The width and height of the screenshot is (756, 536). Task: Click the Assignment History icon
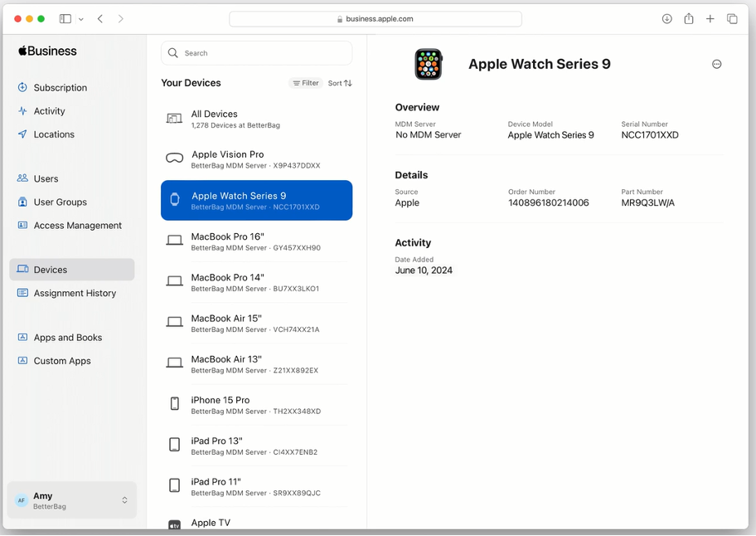[22, 292]
